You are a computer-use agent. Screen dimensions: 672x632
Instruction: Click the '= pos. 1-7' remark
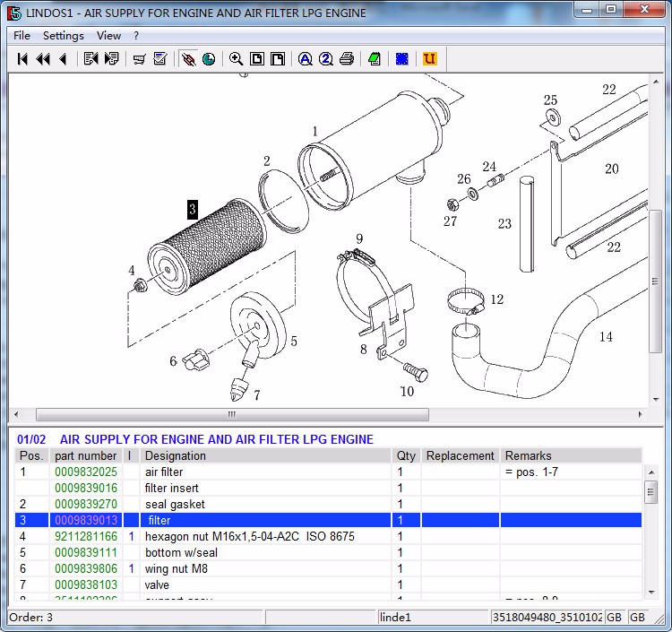click(531, 472)
